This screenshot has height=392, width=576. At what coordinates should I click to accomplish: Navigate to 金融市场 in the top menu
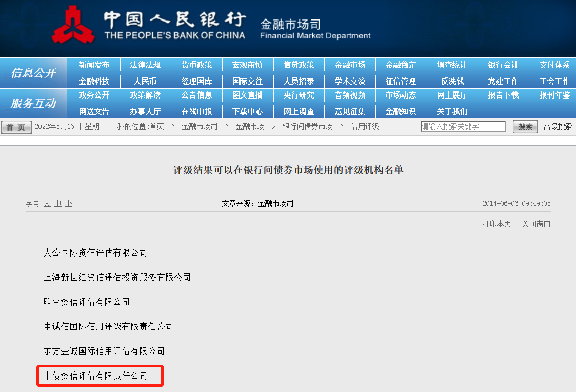(350, 65)
